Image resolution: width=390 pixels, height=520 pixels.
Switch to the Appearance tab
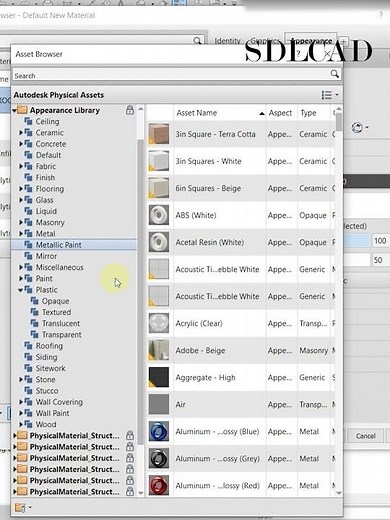[x=311, y=41]
